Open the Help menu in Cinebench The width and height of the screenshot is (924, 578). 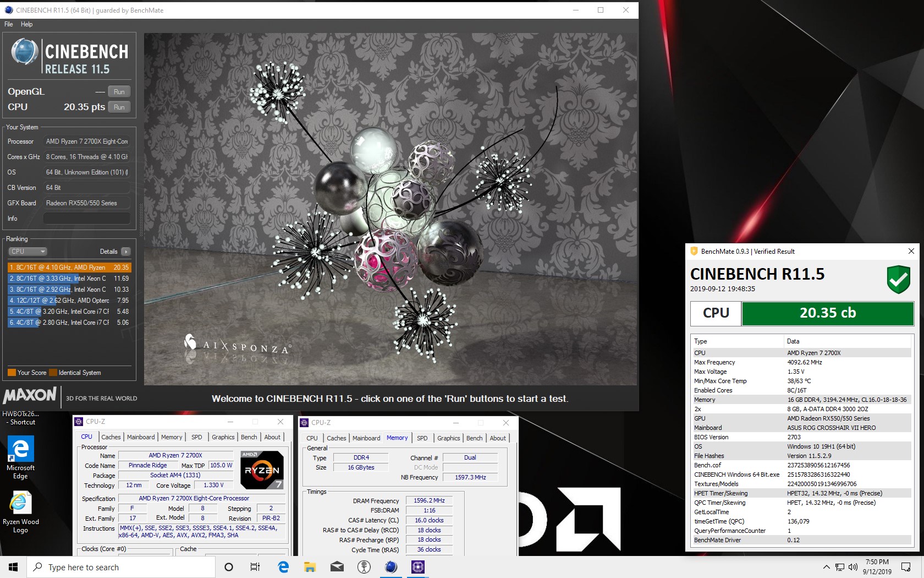pyautogui.click(x=26, y=24)
